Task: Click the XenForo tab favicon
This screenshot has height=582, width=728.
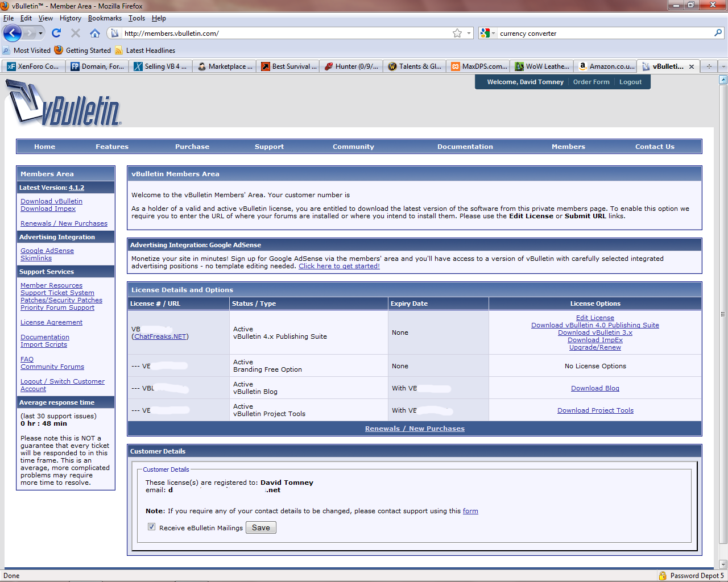Action: click(11, 66)
